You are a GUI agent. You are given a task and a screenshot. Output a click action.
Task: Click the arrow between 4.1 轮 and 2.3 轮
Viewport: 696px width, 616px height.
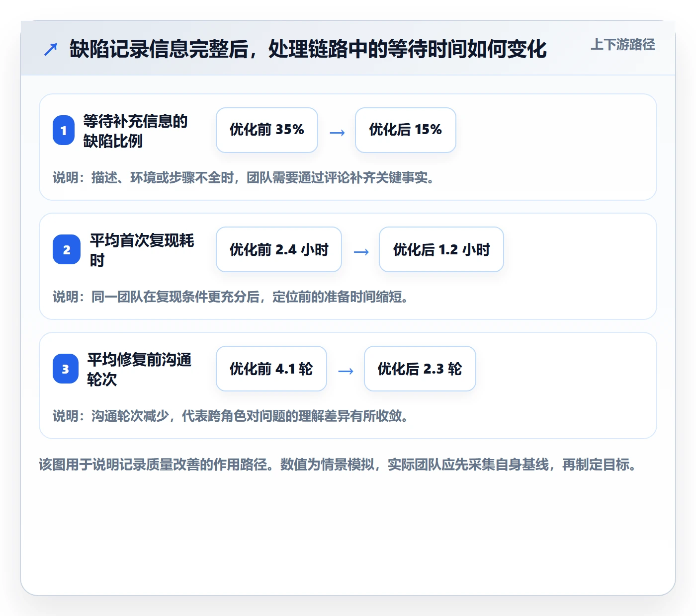coord(346,371)
